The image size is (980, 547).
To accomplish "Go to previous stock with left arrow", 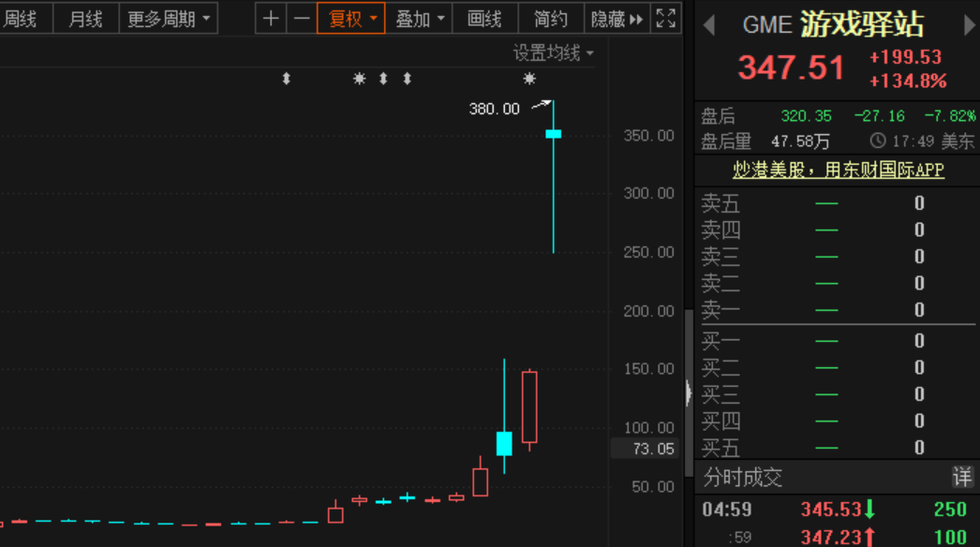I will click(x=708, y=25).
